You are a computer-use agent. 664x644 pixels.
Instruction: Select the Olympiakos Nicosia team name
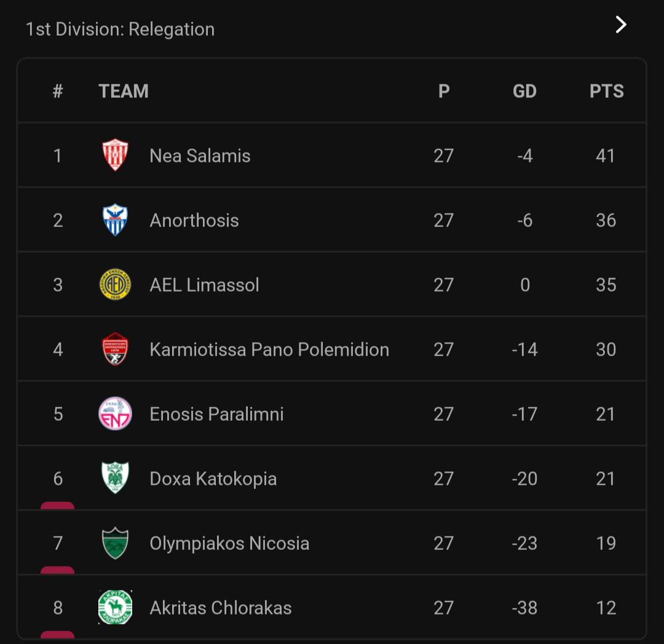[x=229, y=543]
